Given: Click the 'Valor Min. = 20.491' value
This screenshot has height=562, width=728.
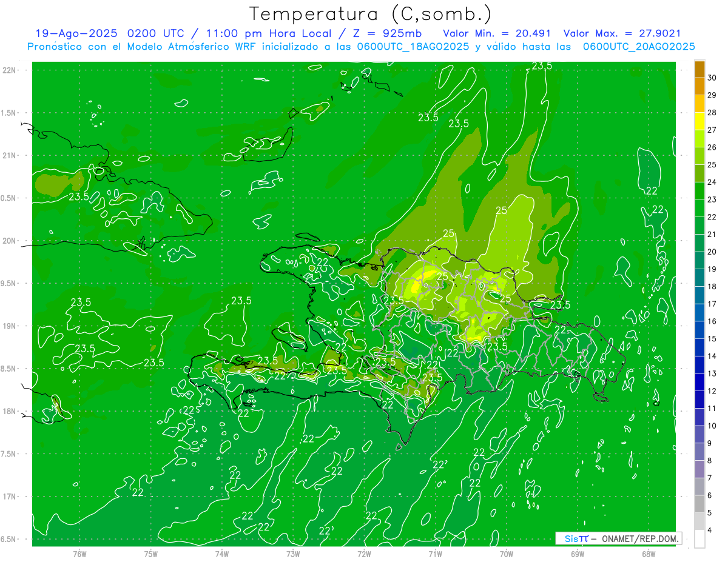Looking at the screenshot, I should click(497, 33).
